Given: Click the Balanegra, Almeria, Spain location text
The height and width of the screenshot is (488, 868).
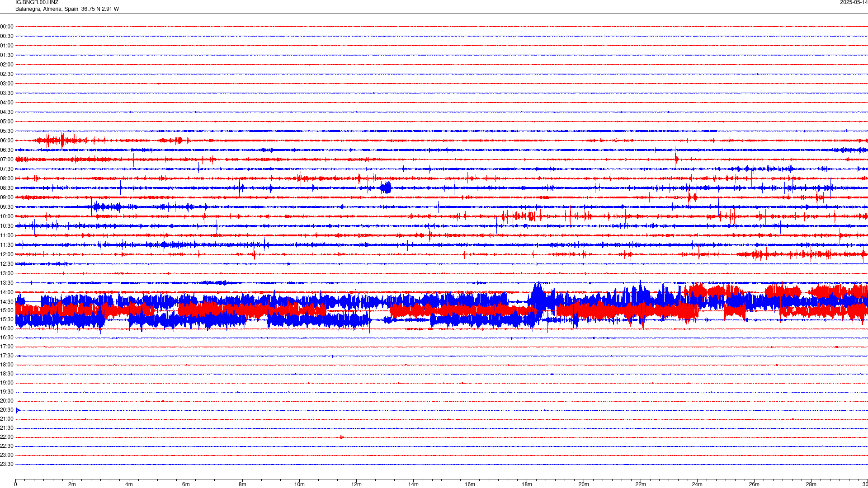Looking at the screenshot, I should 47,9.
